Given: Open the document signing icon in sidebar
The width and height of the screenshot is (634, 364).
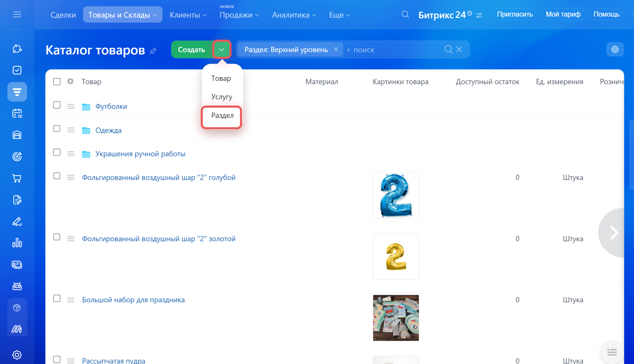Looking at the screenshot, I should click(x=17, y=200).
